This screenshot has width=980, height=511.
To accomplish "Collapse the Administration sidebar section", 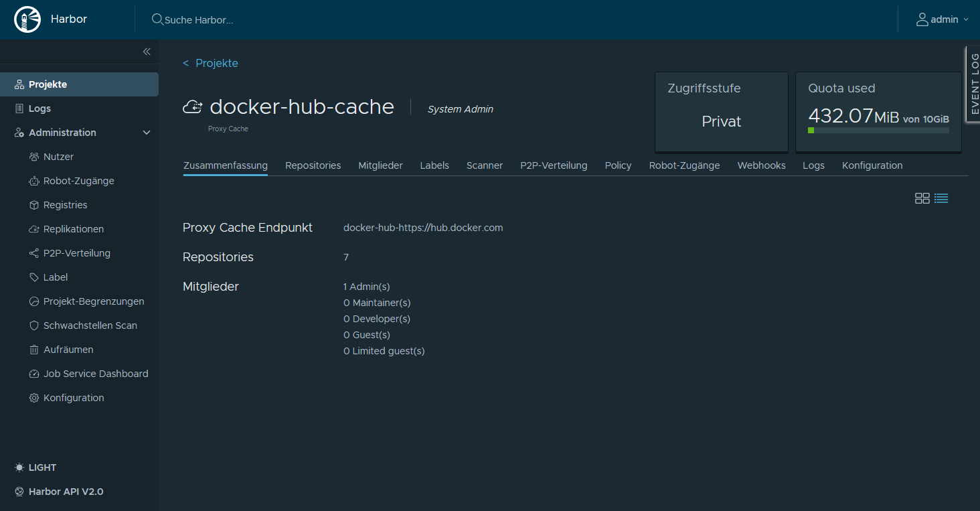I will (x=146, y=132).
